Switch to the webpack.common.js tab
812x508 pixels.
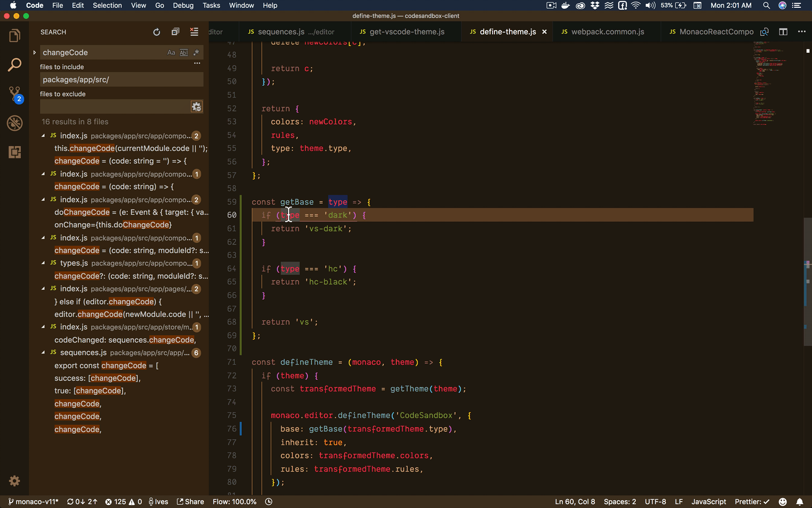coord(607,32)
